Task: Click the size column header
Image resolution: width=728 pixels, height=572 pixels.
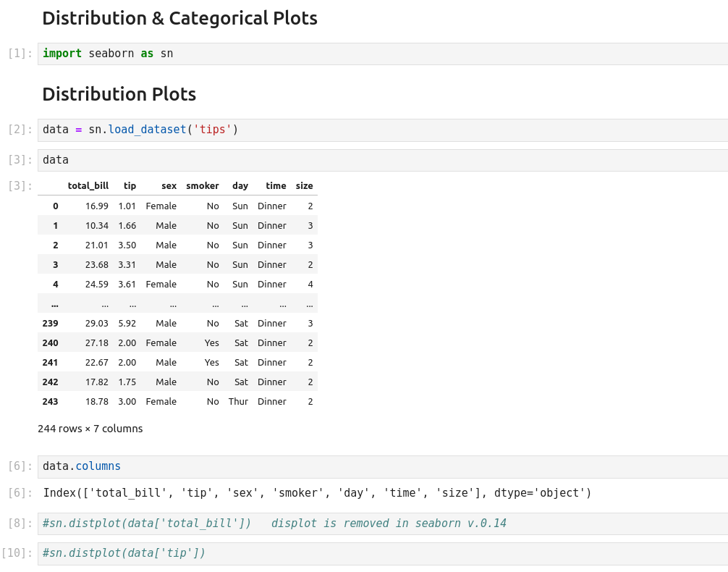Action: [304, 186]
